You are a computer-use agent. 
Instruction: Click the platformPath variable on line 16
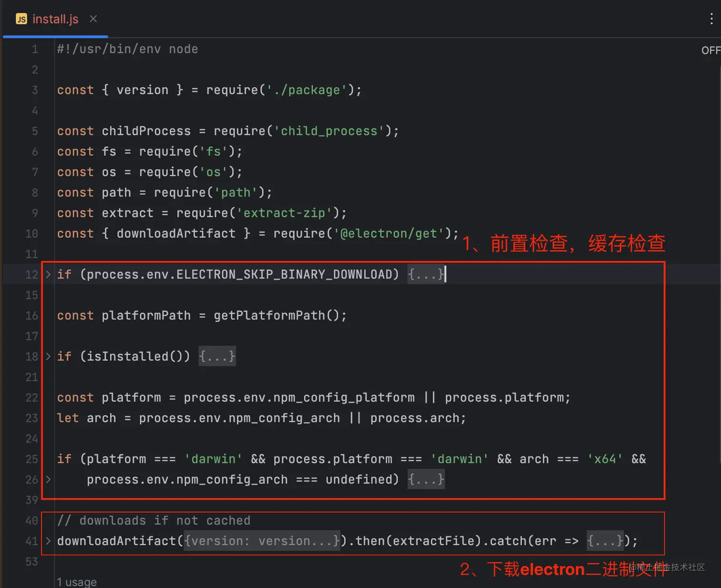pyautogui.click(x=146, y=315)
